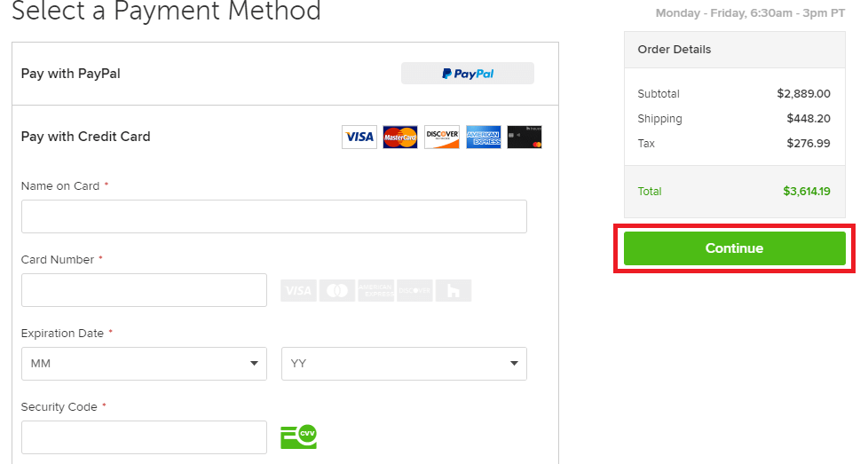Focus the Card Number field
Screen dimensions: 868x464
click(144, 290)
